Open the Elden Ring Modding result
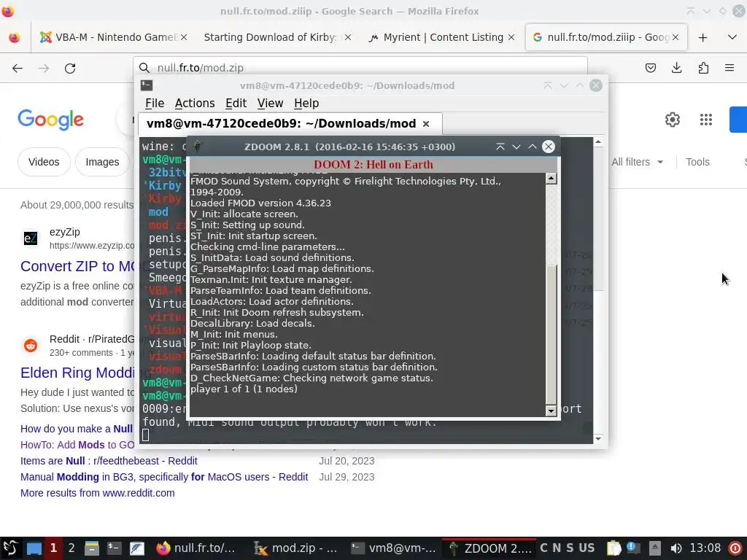The height and width of the screenshot is (560, 747). pyautogui.click(x=77, y=373)
